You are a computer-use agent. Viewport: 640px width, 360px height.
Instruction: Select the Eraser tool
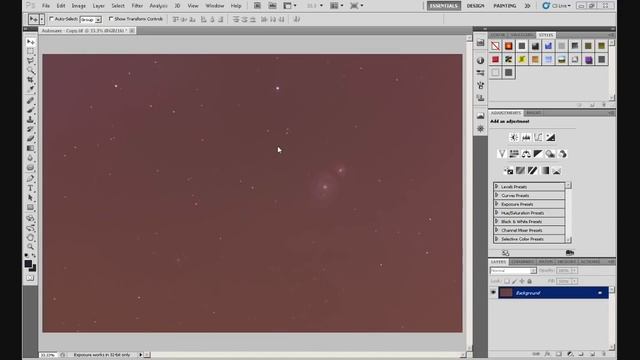tap(31, 139)
